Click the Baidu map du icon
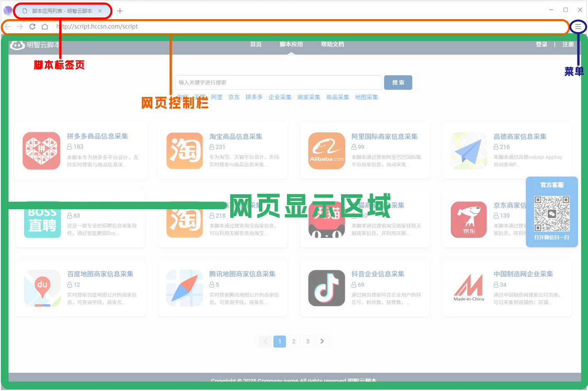 (x=42, y=288)
